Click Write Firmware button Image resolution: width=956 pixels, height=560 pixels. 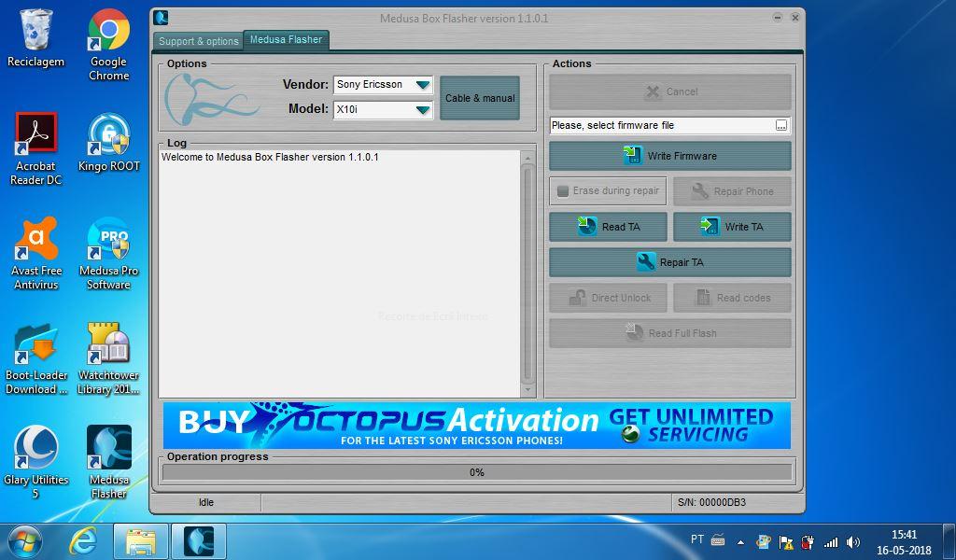click(670, 156)
